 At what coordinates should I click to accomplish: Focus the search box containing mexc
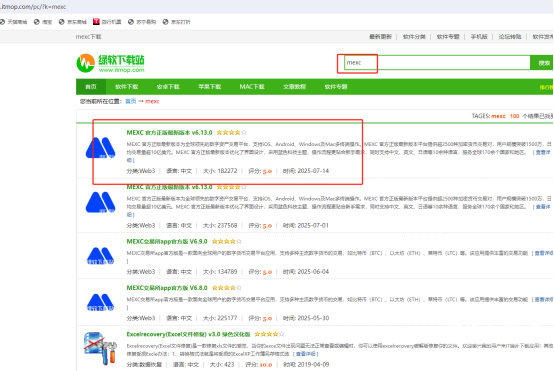click(437, 63)
